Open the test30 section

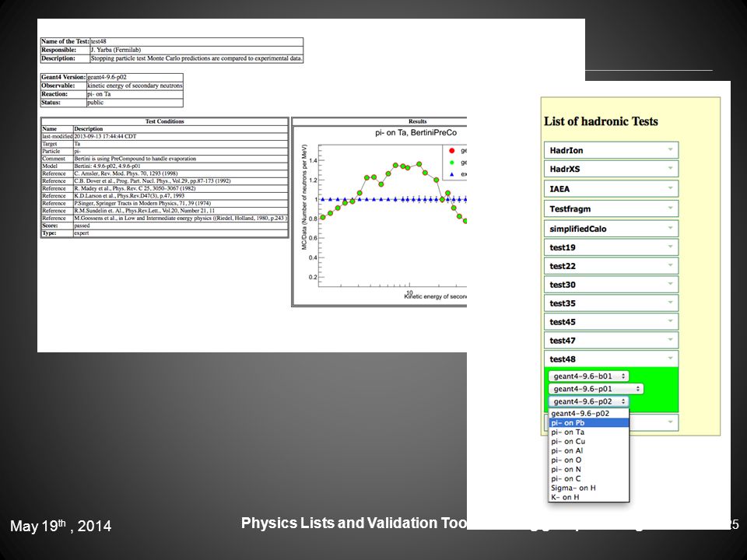611,285
